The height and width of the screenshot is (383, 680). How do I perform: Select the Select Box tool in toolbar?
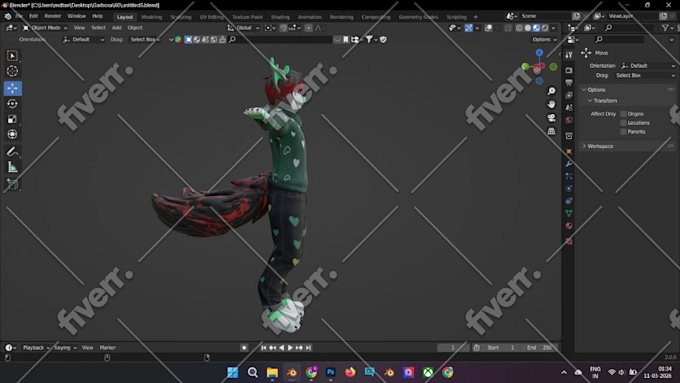(x=12, y=56)
